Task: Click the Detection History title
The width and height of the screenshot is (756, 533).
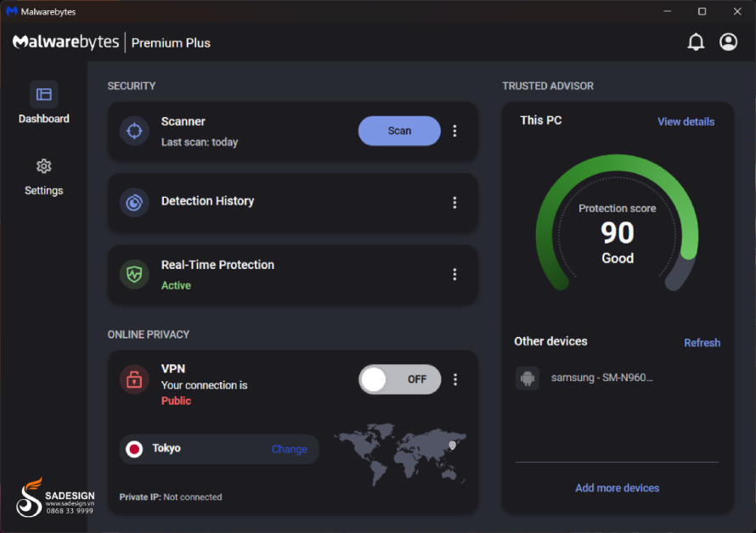Action: coord(207,201)
